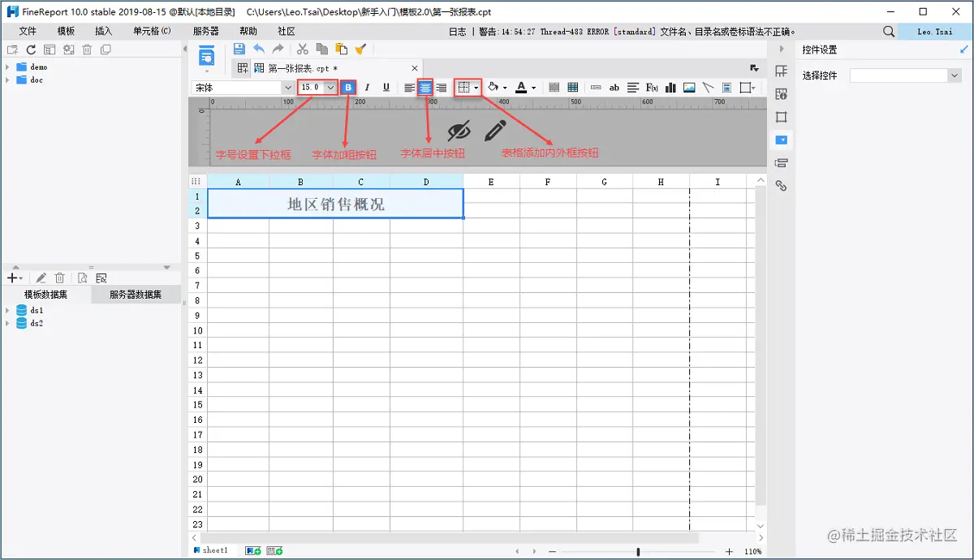Image resolution: width=974 pixels, height=560 pixels.
Task: Edit dataset with pencil icon
Action: (41, 278)
